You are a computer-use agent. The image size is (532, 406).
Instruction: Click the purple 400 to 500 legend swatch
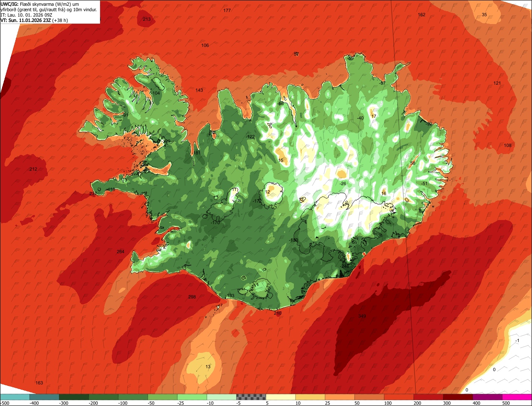pos(487,397)
